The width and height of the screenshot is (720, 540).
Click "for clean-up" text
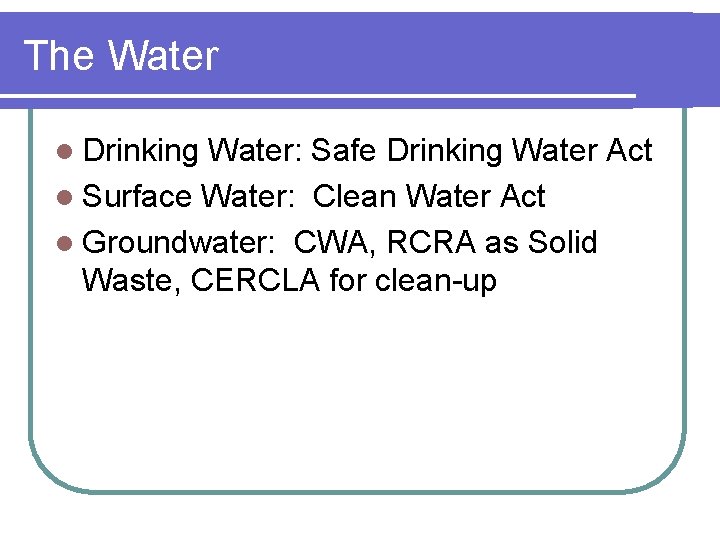[x=413, y=281]
